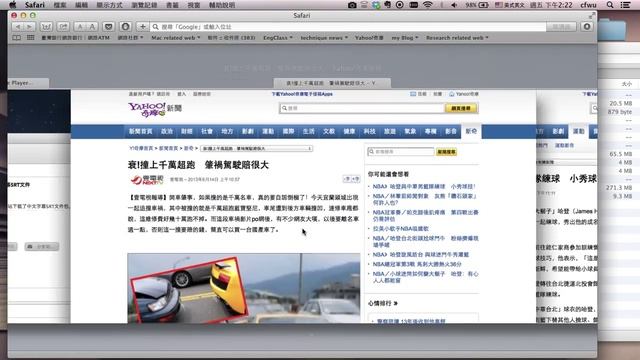Expand the Mac related web bookmarks folder

tap(176, 38)
